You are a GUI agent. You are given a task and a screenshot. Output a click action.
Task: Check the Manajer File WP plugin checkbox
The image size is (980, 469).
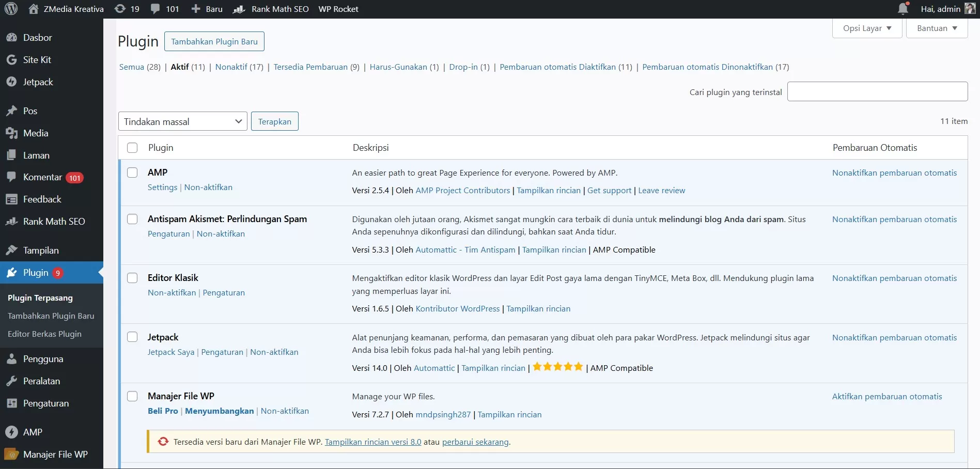coord(132,396)
